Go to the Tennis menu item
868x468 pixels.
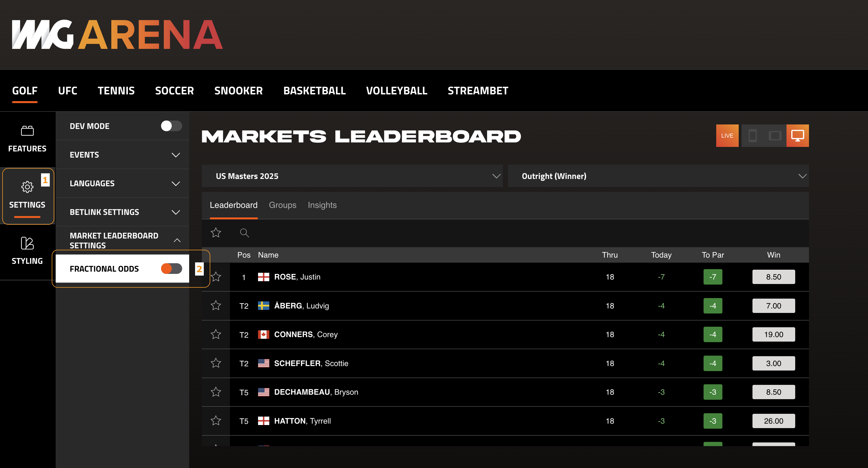point(116,90)
